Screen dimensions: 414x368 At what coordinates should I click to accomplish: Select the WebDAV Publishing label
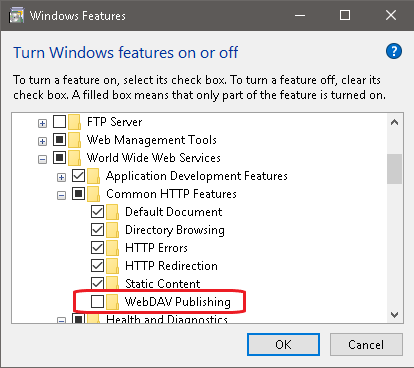(x=178, y=302)
